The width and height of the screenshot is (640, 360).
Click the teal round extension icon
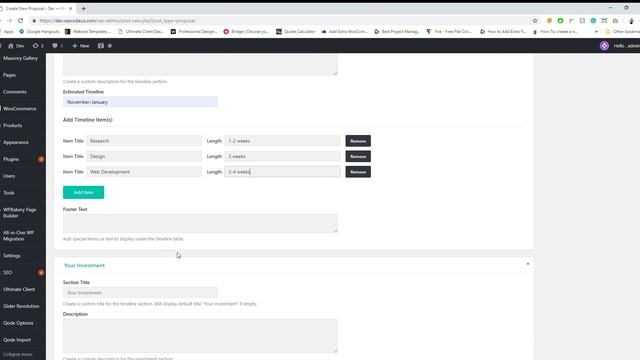(593, 20)
